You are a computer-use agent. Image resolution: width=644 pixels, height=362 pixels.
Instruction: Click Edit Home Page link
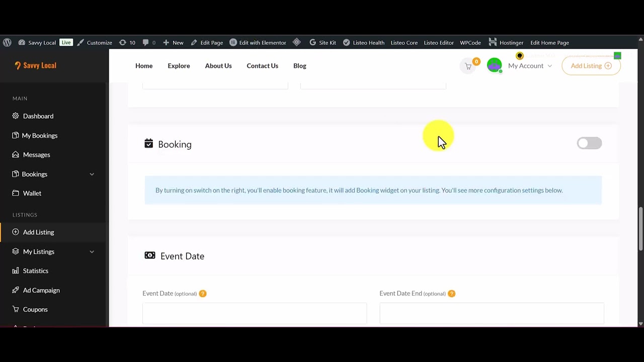point(549,43)
